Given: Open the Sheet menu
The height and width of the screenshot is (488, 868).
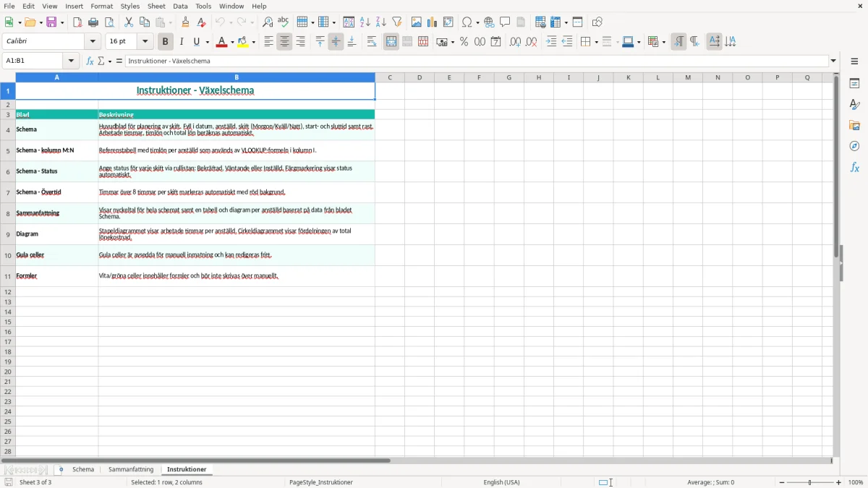Looking at the screenshot, I should point(156,6).
